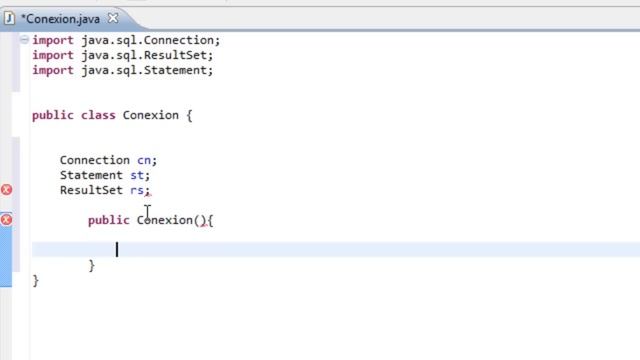Place cursor on 'Connection cn;' line
640x360 pixels.
pyautogui.click(x=109, y=160)
